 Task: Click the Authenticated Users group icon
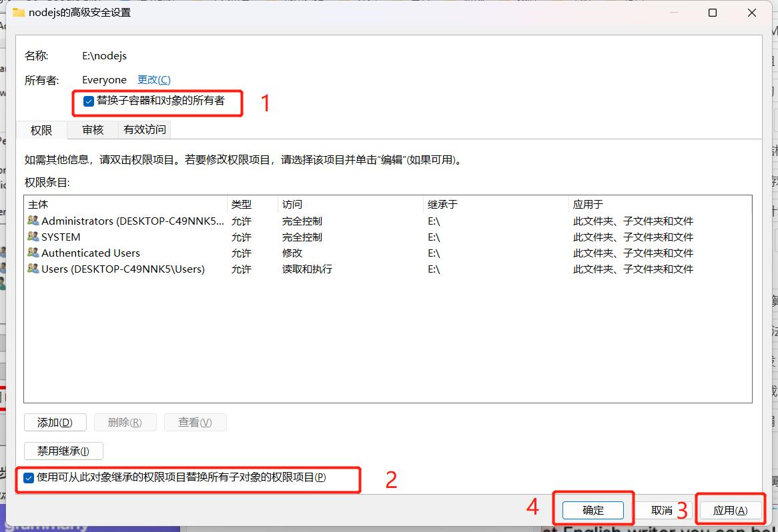33,253
